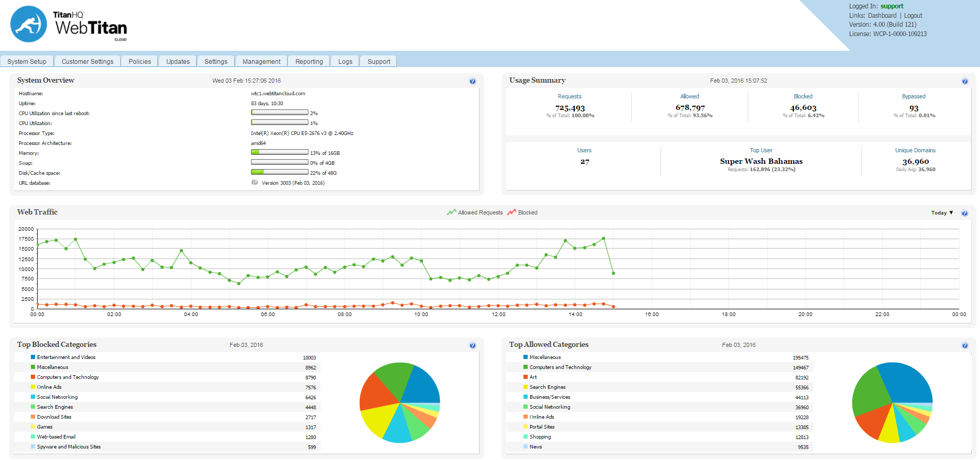This screenshot has height=460, width=980.
Task: Click the Allowed requests summary link
Action: tap(689, 96)
